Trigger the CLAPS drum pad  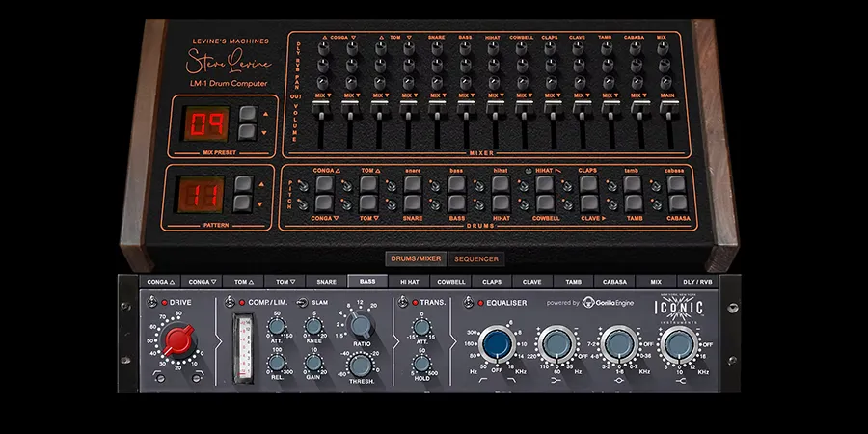pyautogui.click(x=589, y=184)
